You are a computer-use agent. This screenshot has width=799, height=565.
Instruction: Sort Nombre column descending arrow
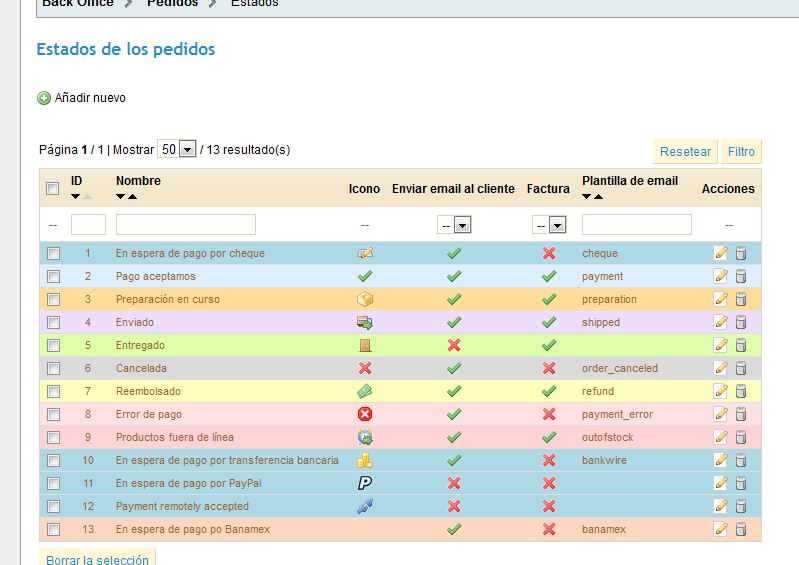(x=120, y=197)
